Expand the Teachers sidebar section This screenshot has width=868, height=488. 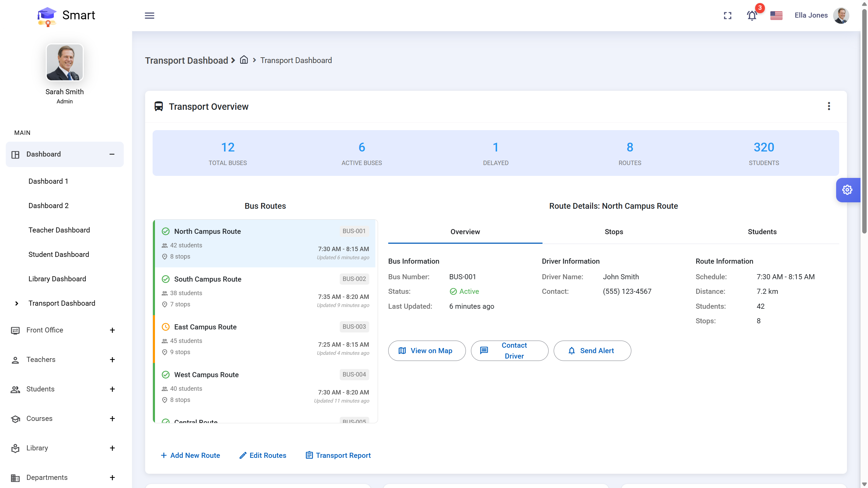tap(112, 360)
